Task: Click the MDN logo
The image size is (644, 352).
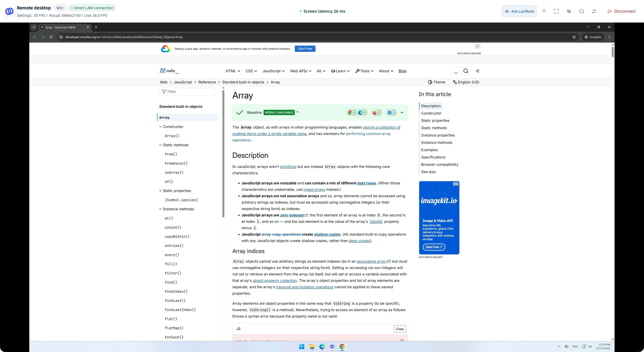Action: click(x=169, y=71)
